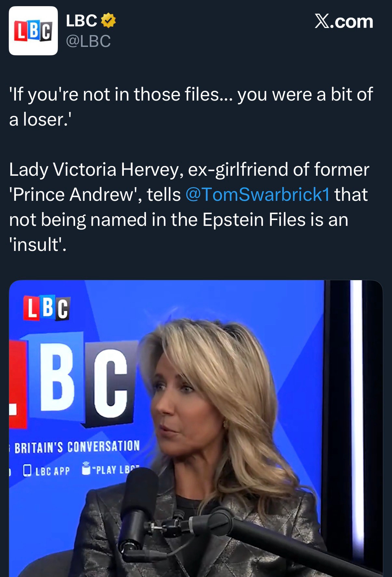Click the LBC display name
Image resolution: width=392 pixels, height=577 pixels.
(81, 21)
